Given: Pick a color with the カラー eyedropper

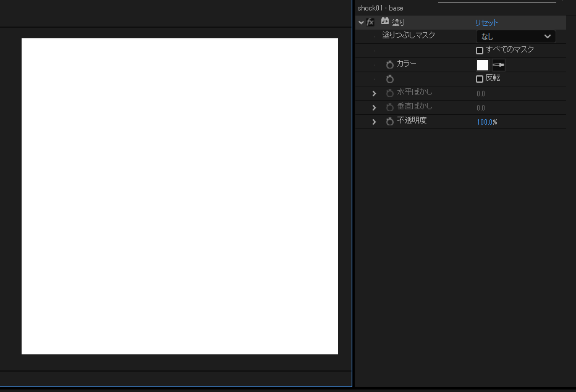Looking at the screenshot, I should point(498,65).
